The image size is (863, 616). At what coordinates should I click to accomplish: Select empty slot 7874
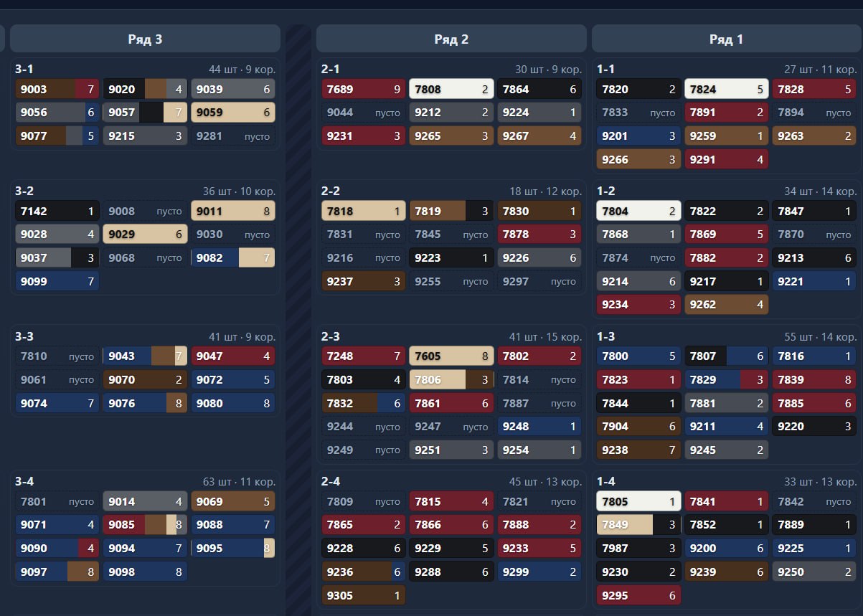tap(638, 257)
